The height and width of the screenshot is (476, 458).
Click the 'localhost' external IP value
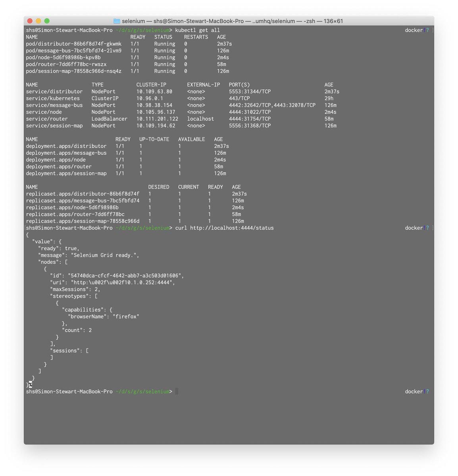[200, 119]
